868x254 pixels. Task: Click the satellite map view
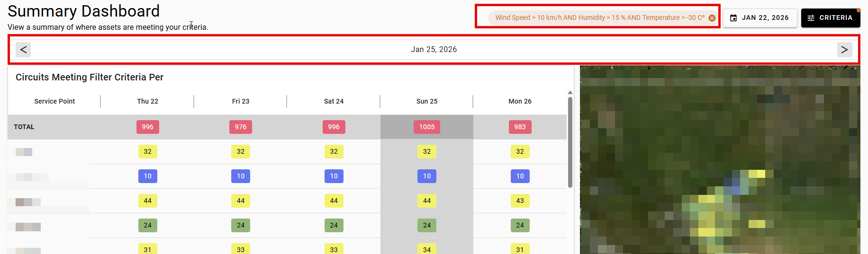[720, 161]
